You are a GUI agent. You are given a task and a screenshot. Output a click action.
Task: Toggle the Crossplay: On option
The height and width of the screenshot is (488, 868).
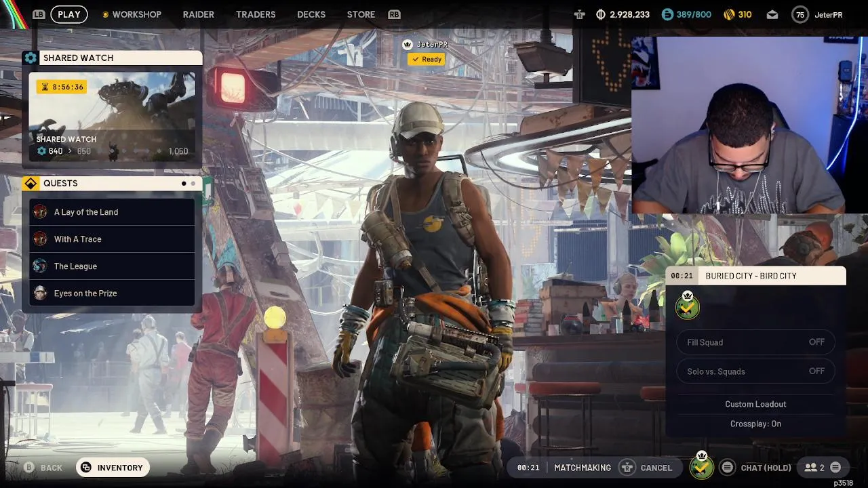pyautogui.click(x=755, y=424)
